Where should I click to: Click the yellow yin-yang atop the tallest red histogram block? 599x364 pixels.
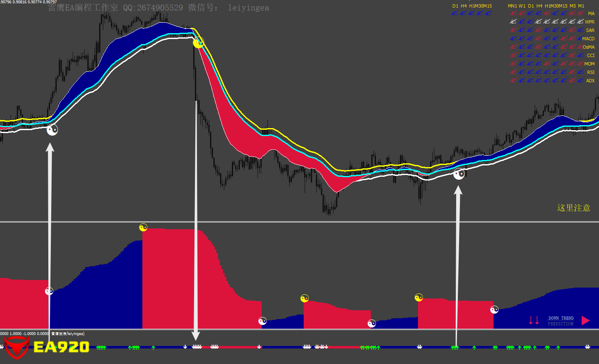(143, 228)
